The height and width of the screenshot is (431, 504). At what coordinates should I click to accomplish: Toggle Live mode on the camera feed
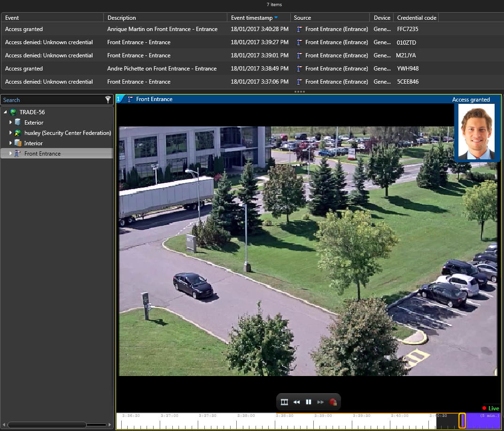click(x=489, y=408)
